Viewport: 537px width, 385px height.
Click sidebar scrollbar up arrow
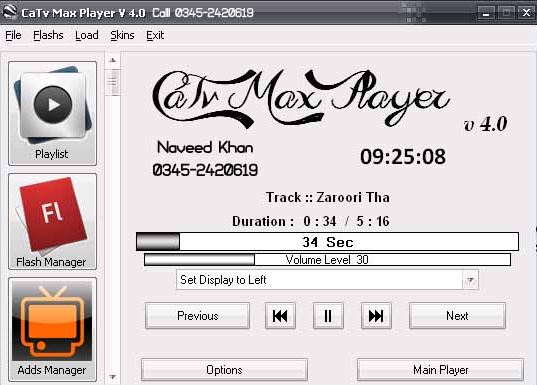tap(113, 61)
